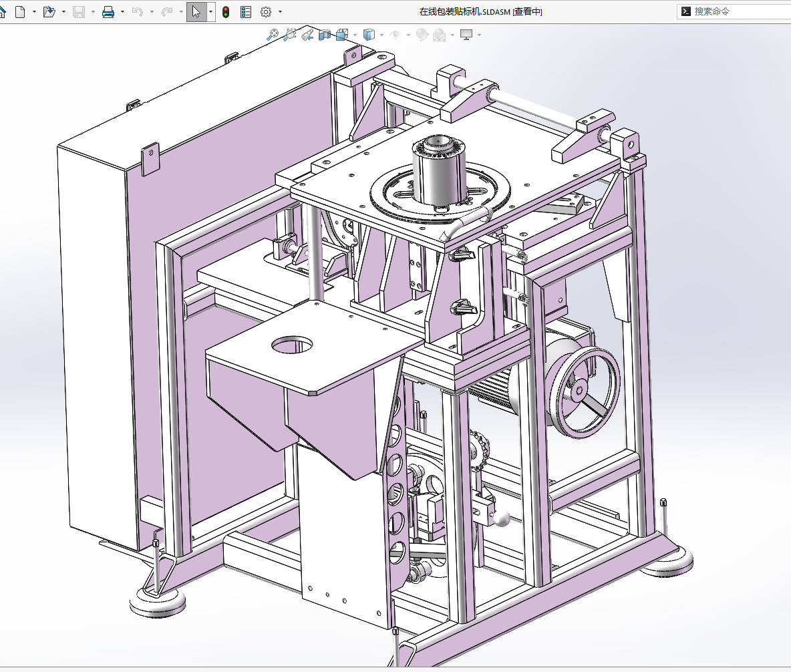Click the Rebuild traffic light icon
Viewport: 791px width, 672px height.
click(x=226, y=11)
